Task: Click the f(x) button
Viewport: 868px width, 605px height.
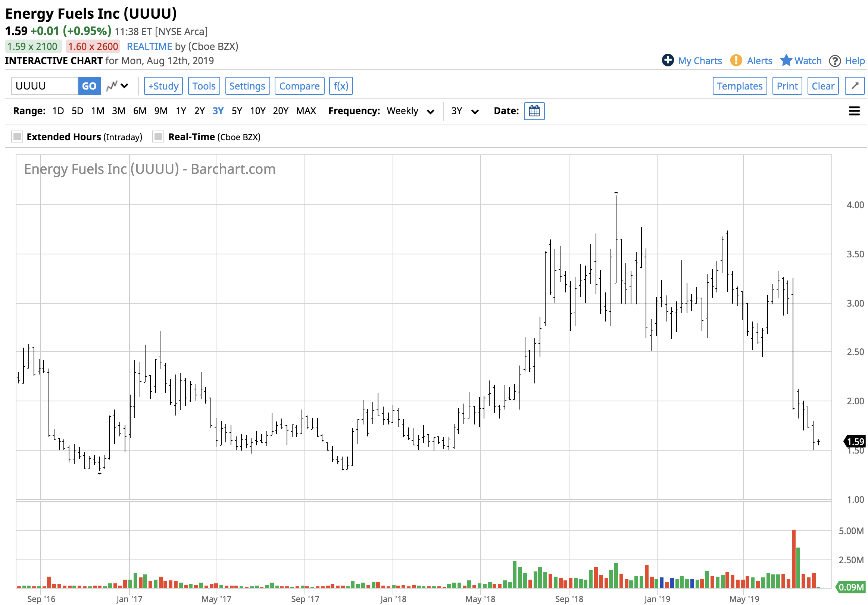Action: [341, 86]
